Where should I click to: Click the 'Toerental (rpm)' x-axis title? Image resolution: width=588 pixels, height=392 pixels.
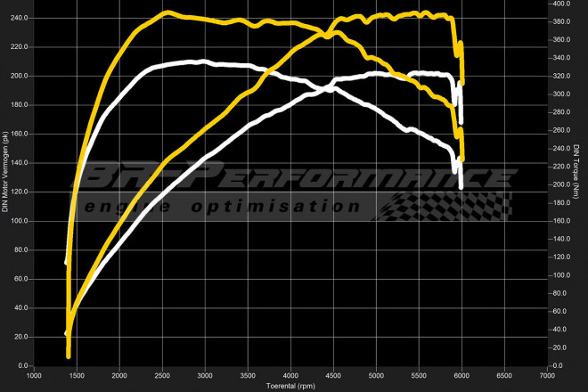click(x=292, y=386)
